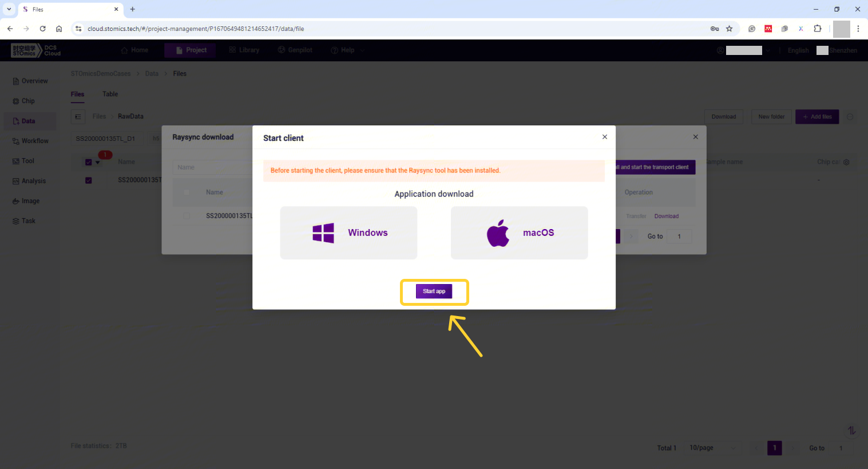Toggle the select-all checkbox in file table
The height and width of the screenshot is (469, 868).
89,162
